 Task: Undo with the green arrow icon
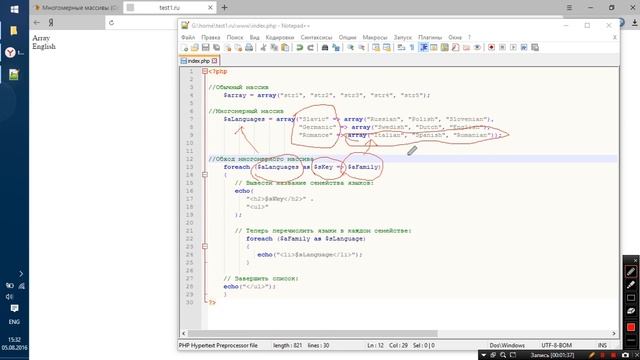coord(300,48)
